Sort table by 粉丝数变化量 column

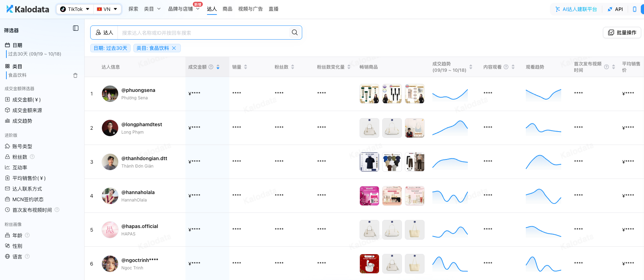(349, 67)
